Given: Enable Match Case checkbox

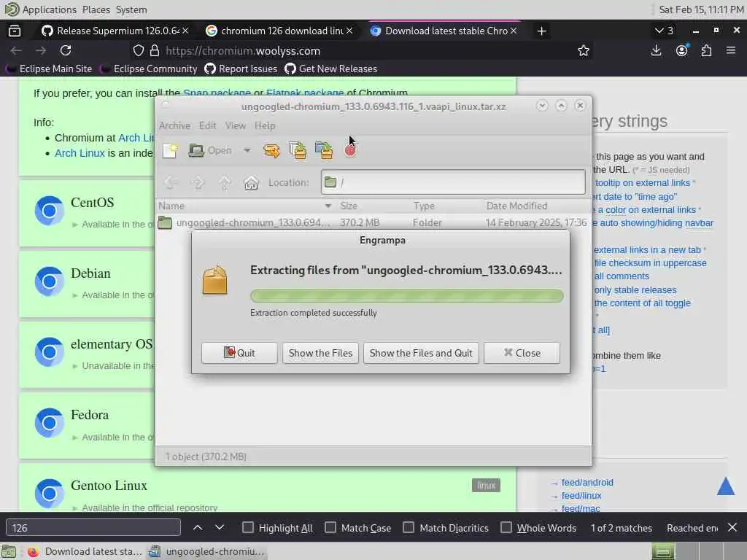Looking at the screenshot, I should pos(330,527).
